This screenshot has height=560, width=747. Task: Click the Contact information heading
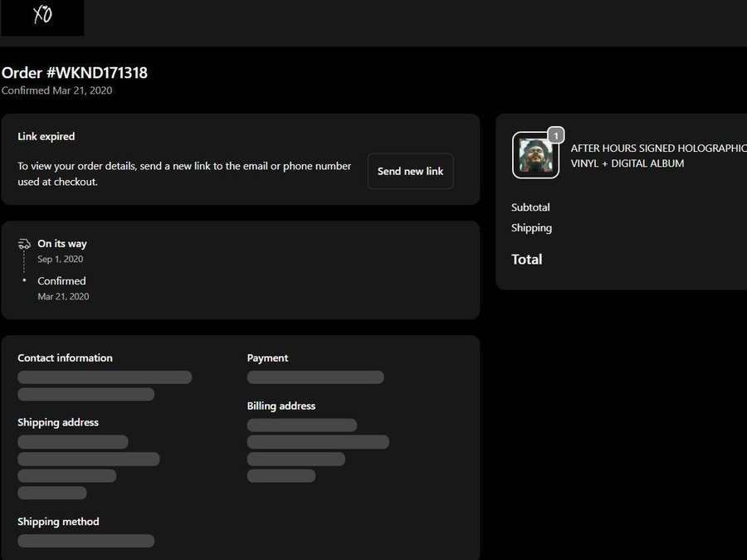[x=65, y=358]
